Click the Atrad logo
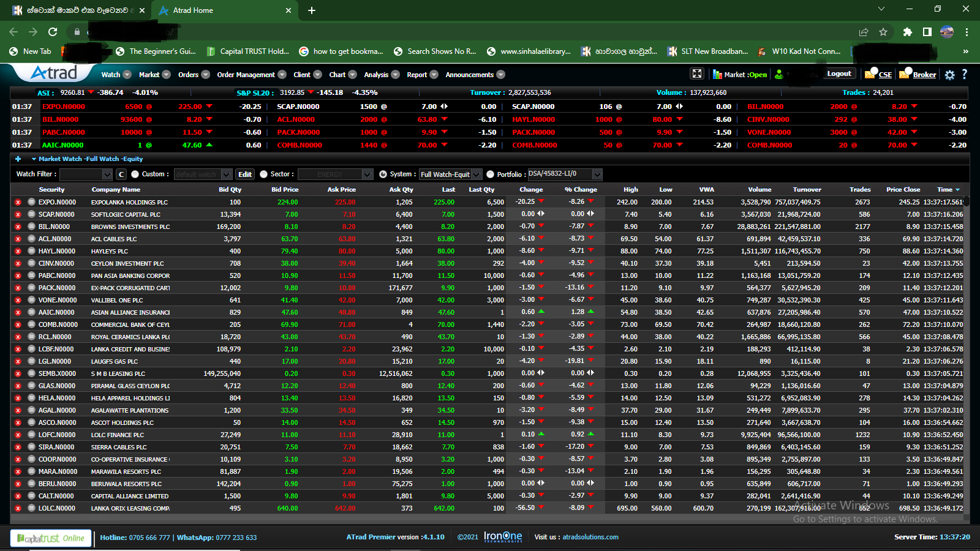The image size is (980, 551). (x=54, y=73)
